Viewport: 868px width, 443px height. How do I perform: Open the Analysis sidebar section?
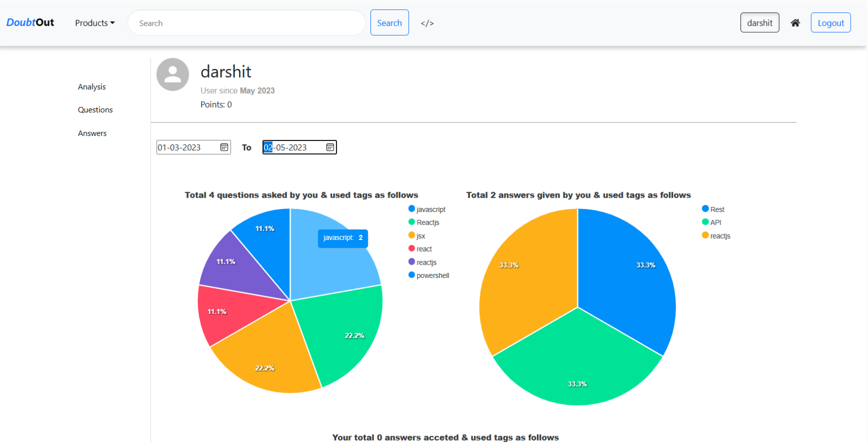[92, 87]
